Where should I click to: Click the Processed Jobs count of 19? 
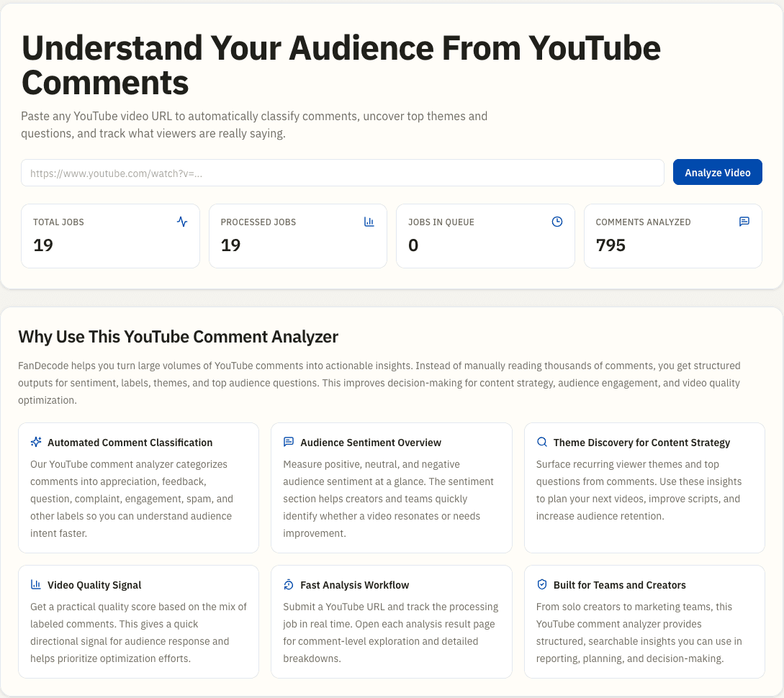[x=230, y=245]
